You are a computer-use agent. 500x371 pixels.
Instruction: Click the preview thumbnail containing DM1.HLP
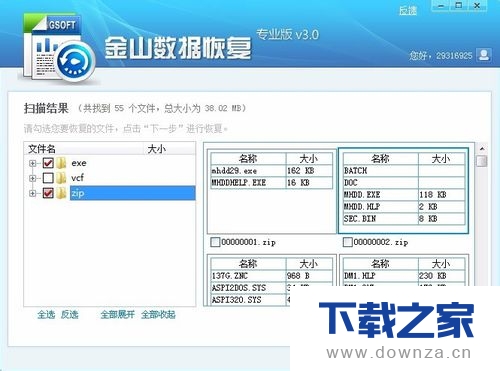pyautogui.click(x=404, y=270)
